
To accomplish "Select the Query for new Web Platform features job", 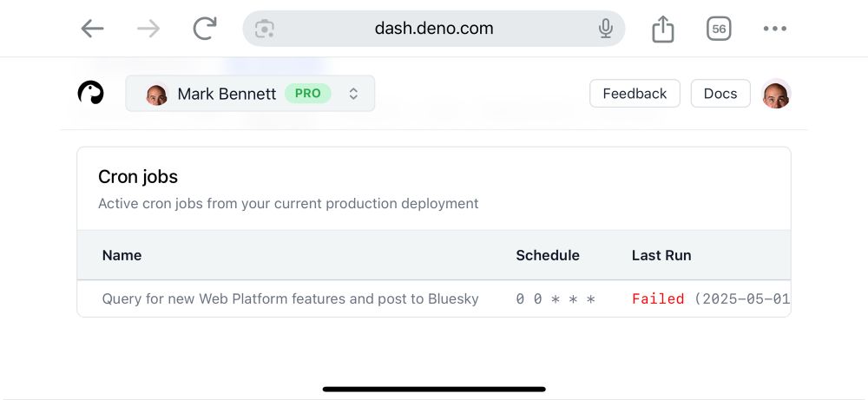I will (290, 298).
